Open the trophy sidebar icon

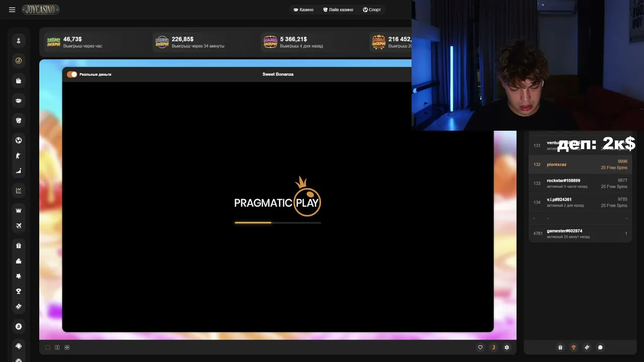coord(19,291)
